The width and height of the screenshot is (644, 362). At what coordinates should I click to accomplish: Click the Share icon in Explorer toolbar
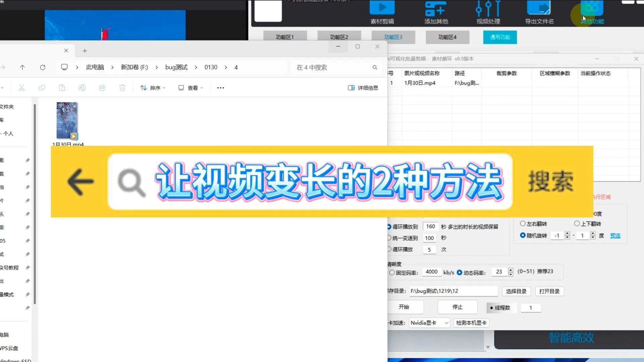102,87
